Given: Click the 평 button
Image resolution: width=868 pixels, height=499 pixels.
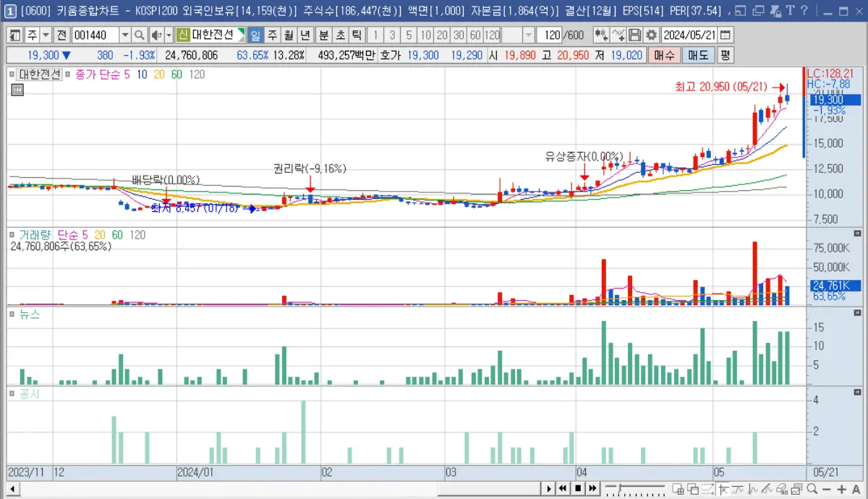Looking at the screenshot, I should pyautogui.click(x=725, y=55).
